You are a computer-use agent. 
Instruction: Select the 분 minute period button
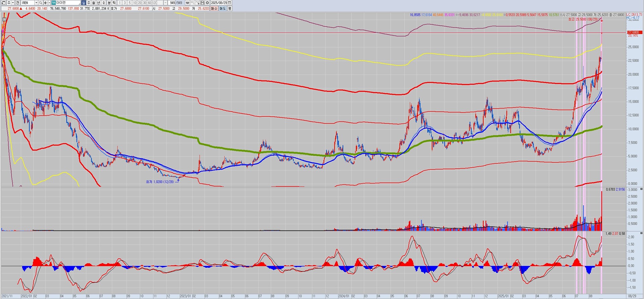point(109,3)
